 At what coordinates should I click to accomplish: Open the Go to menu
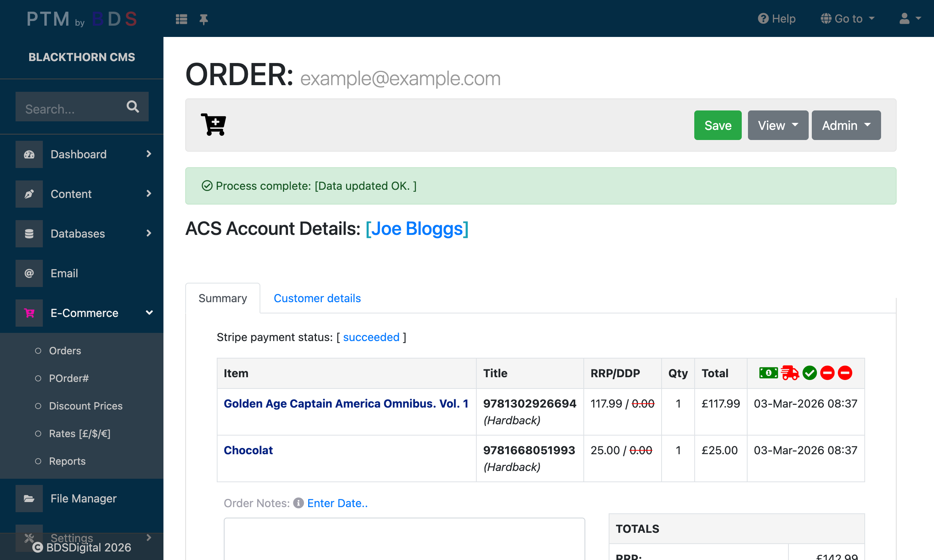point(847,18)
